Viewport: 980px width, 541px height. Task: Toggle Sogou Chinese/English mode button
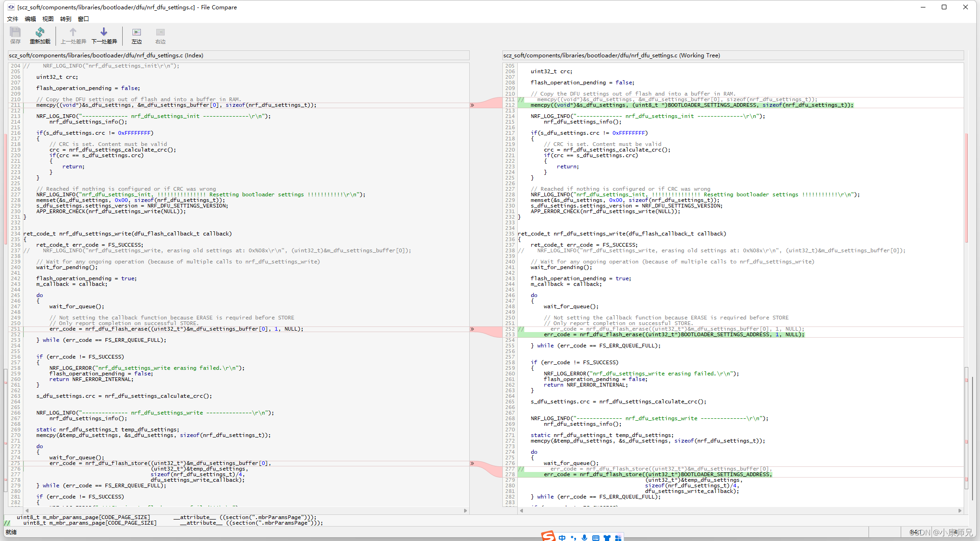click(562, 538)
